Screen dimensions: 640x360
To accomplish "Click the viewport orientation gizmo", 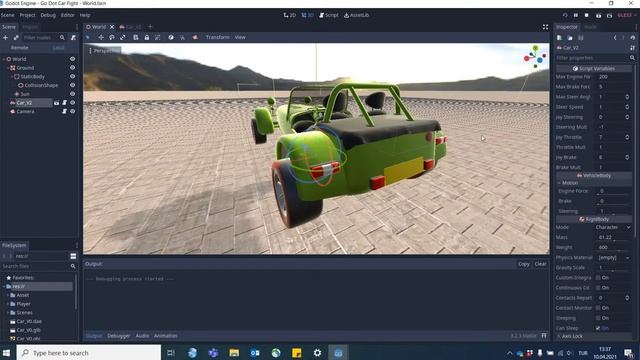I will [535, 57].
